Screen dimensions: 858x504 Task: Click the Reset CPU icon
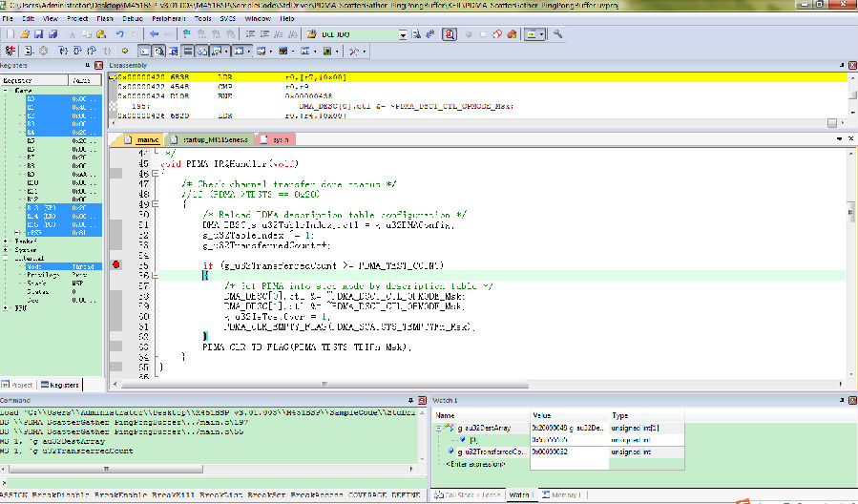point(10,50)
